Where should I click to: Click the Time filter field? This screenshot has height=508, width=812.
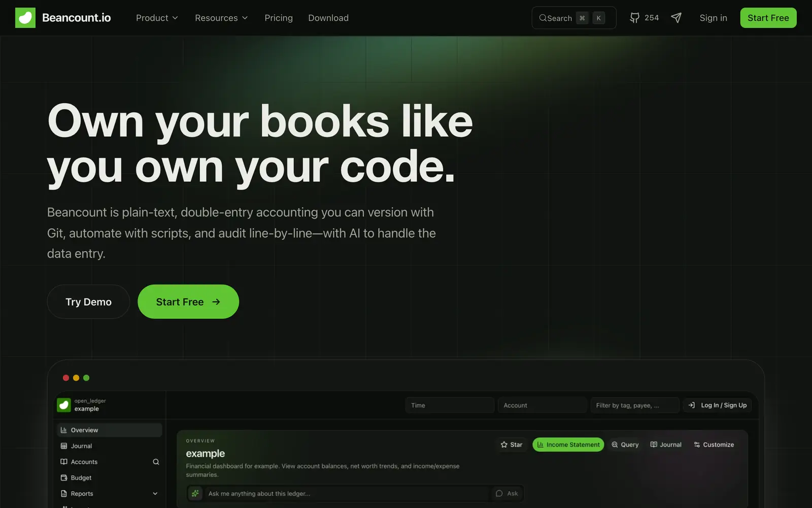pos(450,405)
